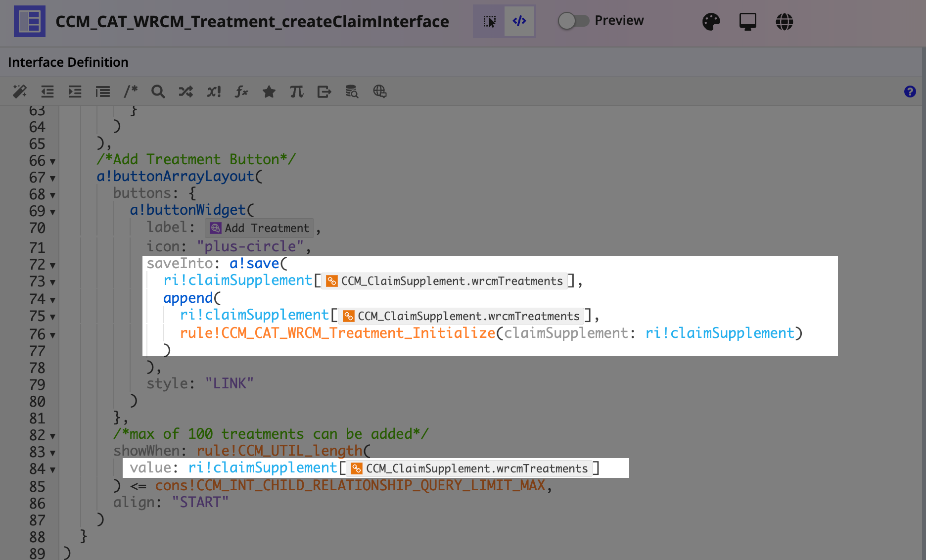Click the interface object icon beside title

(30, 21)
